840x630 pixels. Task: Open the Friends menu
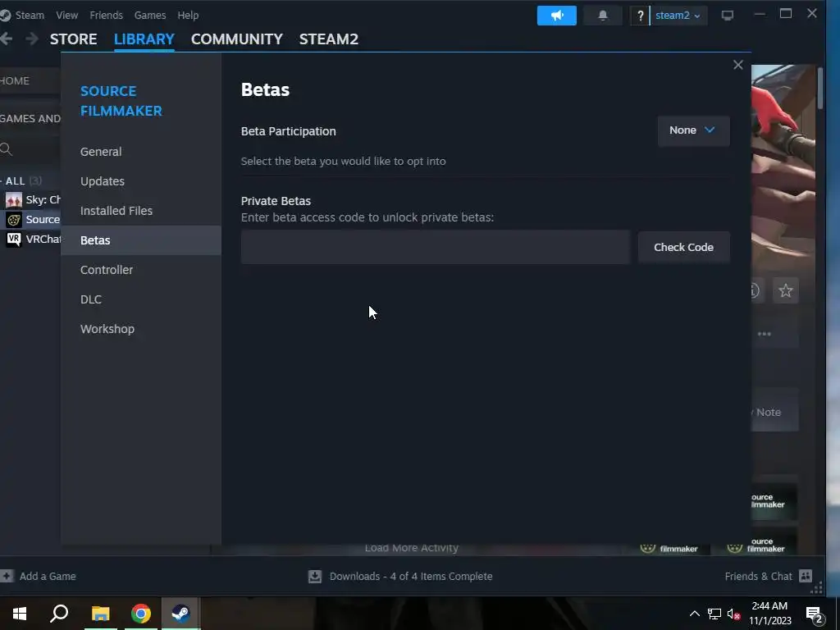(x=106, y=15)
